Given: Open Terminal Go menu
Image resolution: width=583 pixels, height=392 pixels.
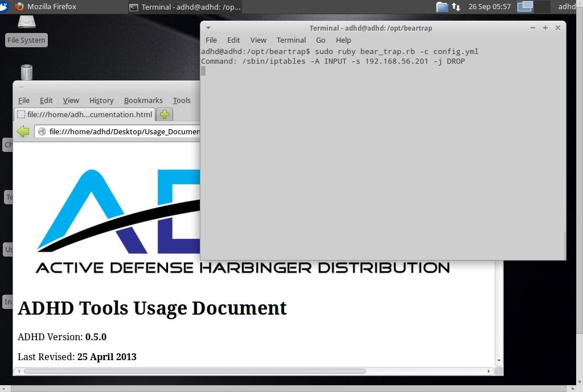Looking at the screenshot, I should [321, 40].
